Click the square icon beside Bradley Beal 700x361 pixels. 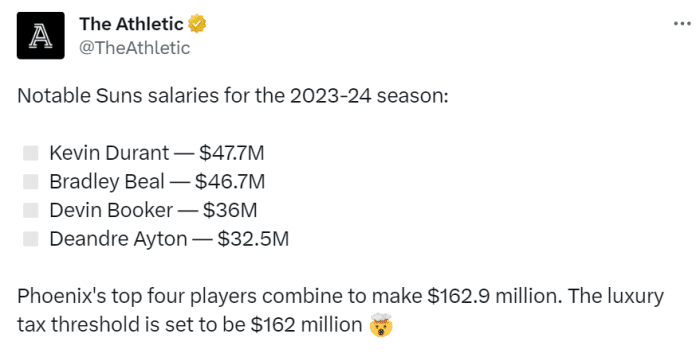[x=31, y=182]
